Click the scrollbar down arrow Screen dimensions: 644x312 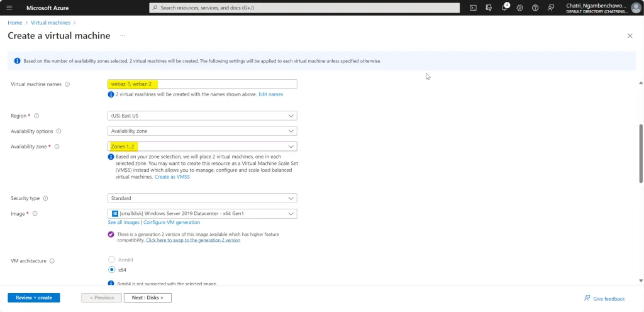[x=641, y=281]
